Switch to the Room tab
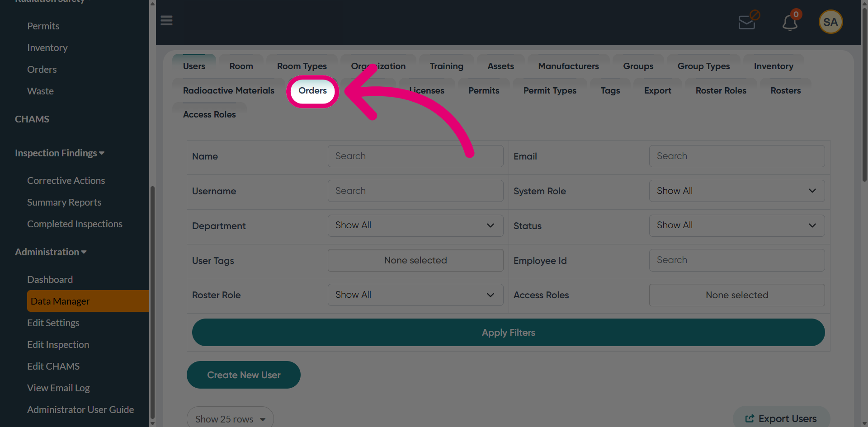Screen dimensions: 868x427 click(241, 66)
